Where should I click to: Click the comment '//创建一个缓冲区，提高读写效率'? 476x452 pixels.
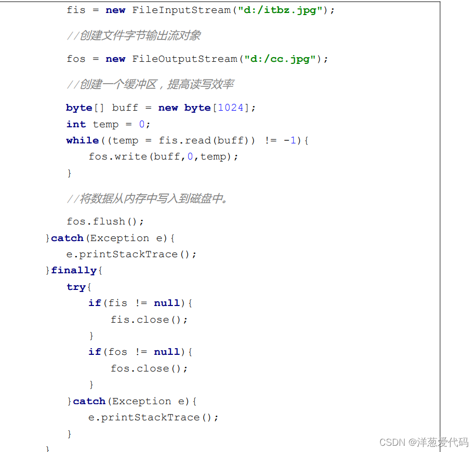(x=150, y=84)
